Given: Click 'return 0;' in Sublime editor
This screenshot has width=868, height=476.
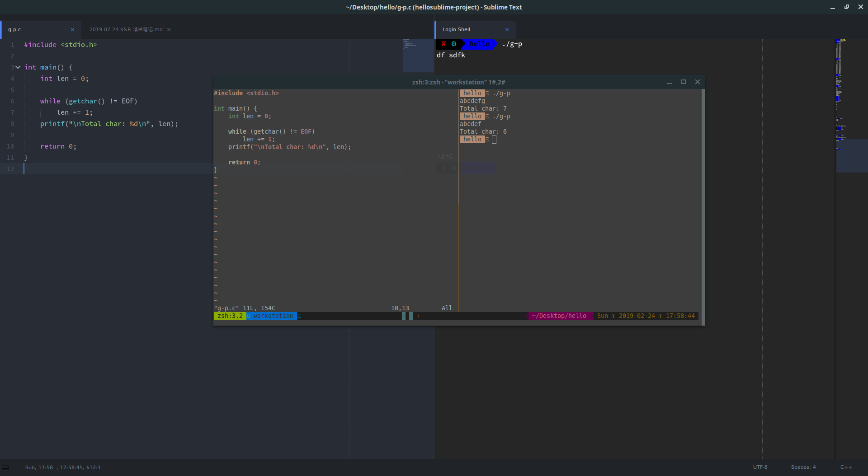Looking at the screenshot, I should (58, 146).
